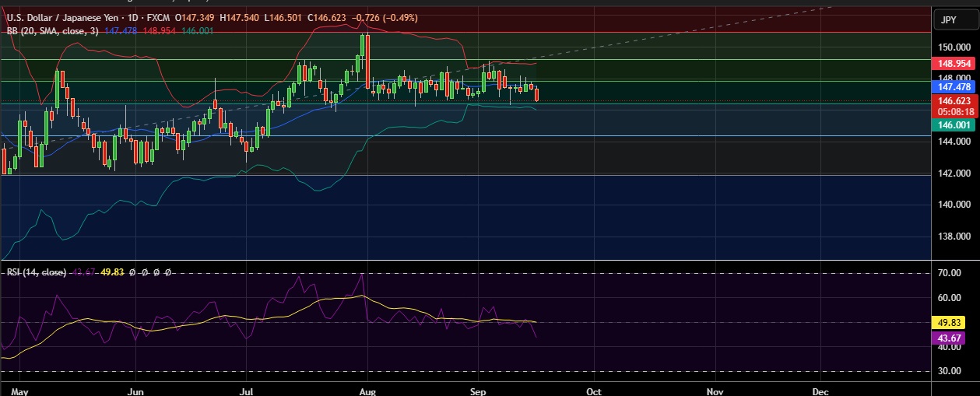Click the green 146.001 price axis label
Image resolution: width=980 pixels, height=396 pixels.
(x=954, y=124)
